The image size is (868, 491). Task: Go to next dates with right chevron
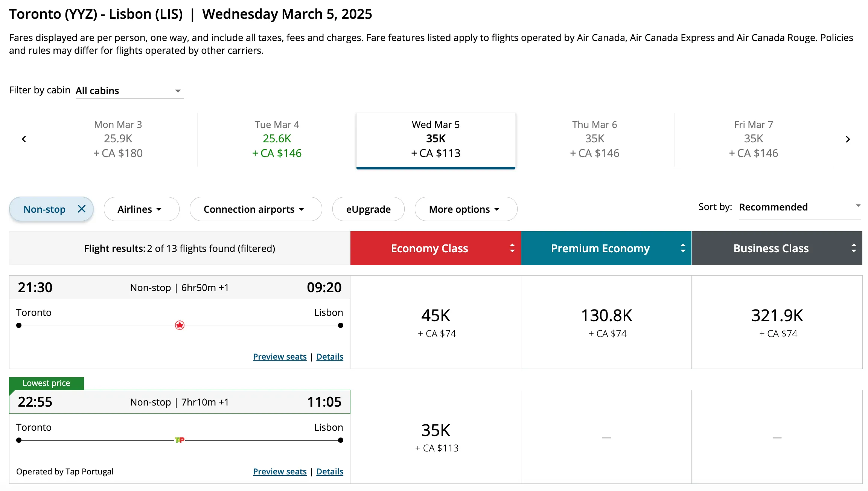[848, 139]
